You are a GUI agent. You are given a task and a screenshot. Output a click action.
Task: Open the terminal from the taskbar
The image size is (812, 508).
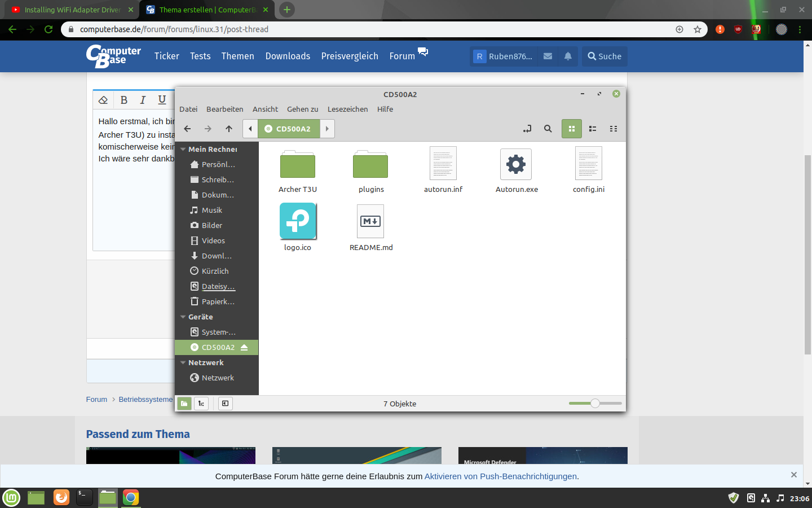(84, 497)
